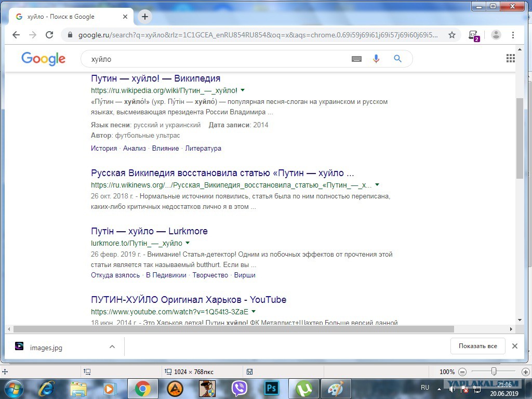
Task: Open the 'Откуда взялось' sitelink
Action: (x=115, y=275)
